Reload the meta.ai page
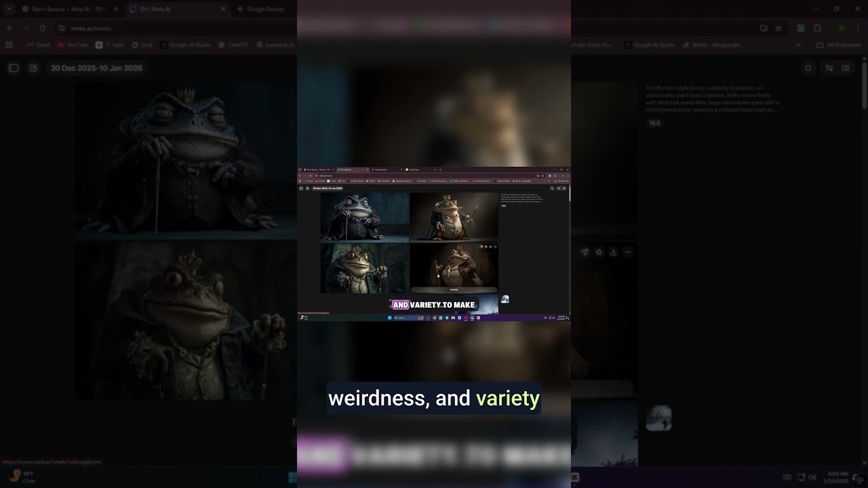 click(42, 28)
